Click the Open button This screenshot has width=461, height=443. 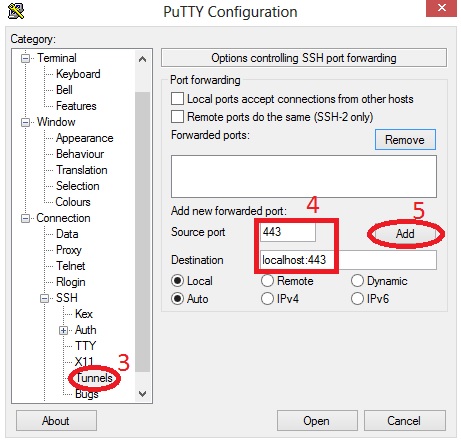coord(317,421)
